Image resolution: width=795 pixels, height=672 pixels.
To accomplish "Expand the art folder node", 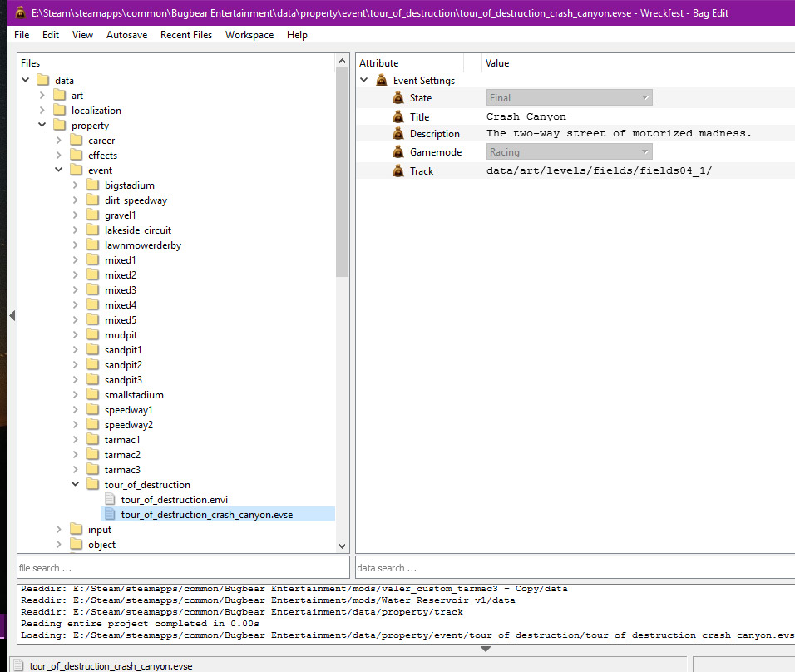I will (x=42, y=96).
